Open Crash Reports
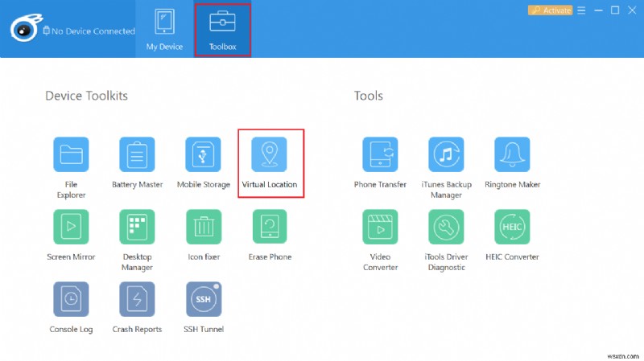The width and height of the screenshot is (644, 361). coord(137,299)
